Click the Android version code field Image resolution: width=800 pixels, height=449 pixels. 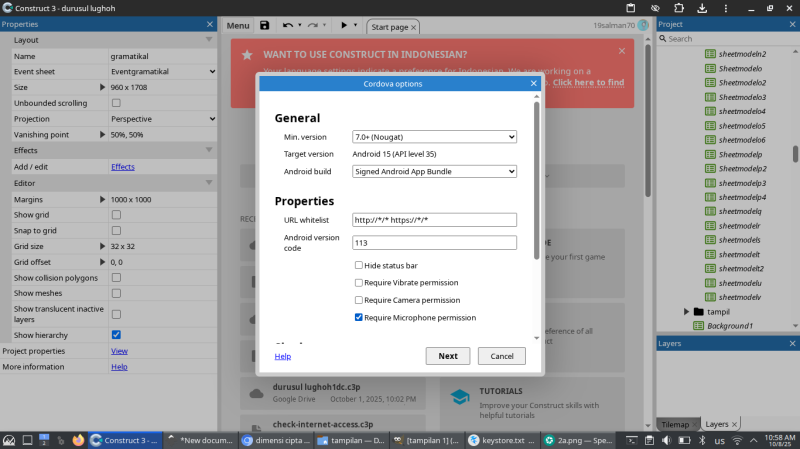click(x=434, y=243)
